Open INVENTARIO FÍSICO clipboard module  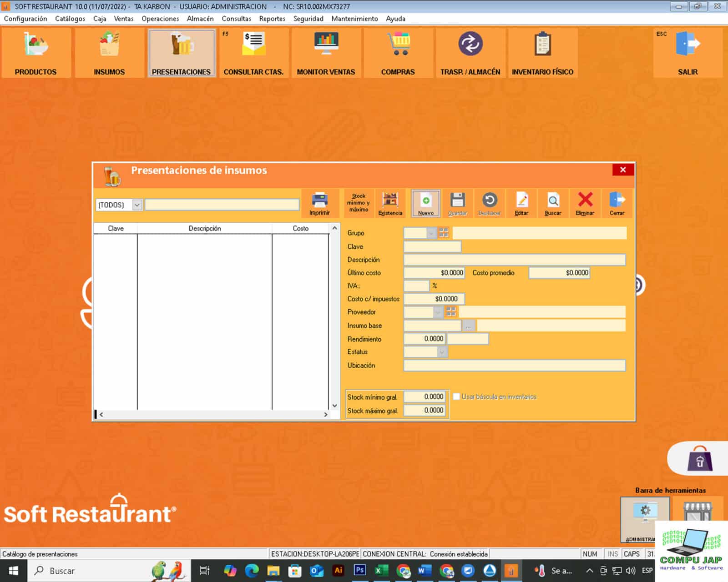coord(542,53)
